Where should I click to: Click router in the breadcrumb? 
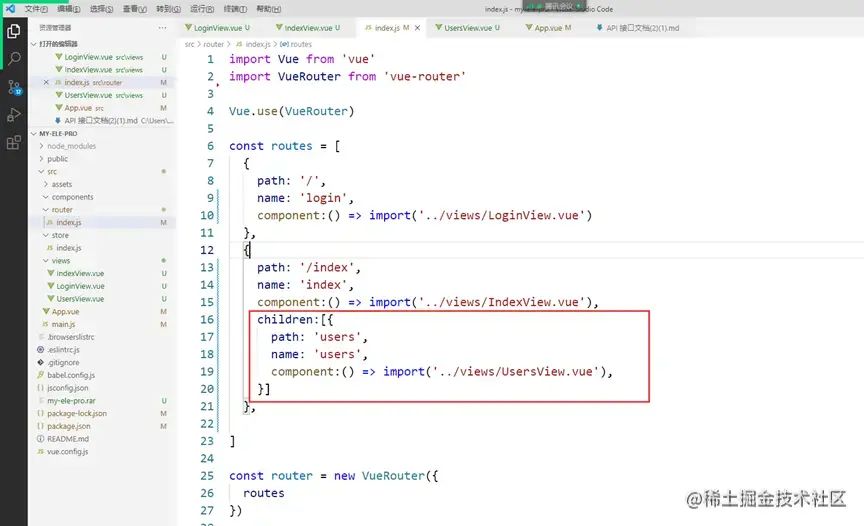click(x=213, y=44)
